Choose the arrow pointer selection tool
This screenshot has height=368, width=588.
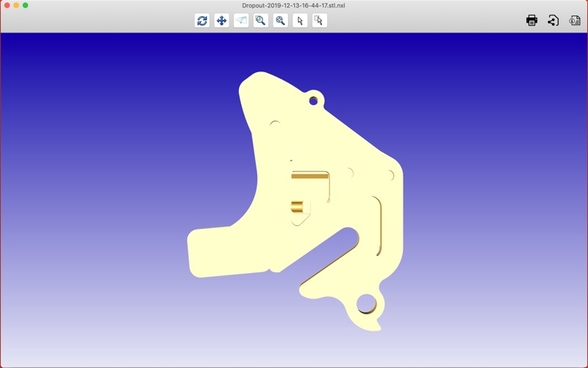click(300, 21)
